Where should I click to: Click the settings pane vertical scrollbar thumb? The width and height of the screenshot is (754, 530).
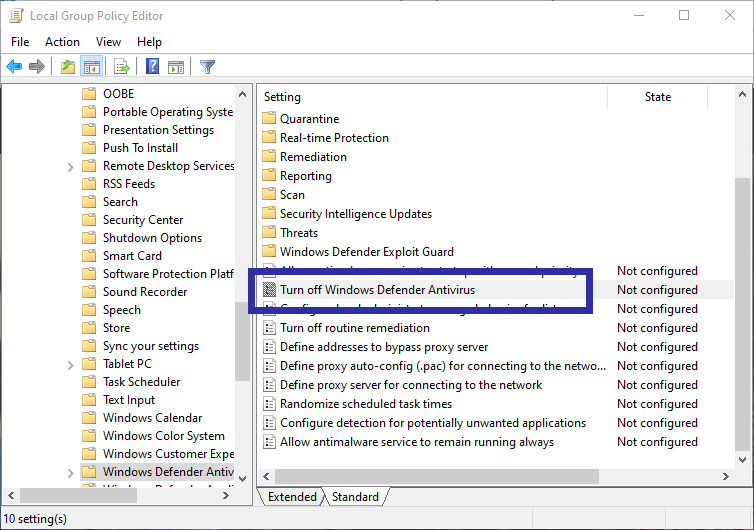point(742,313)
